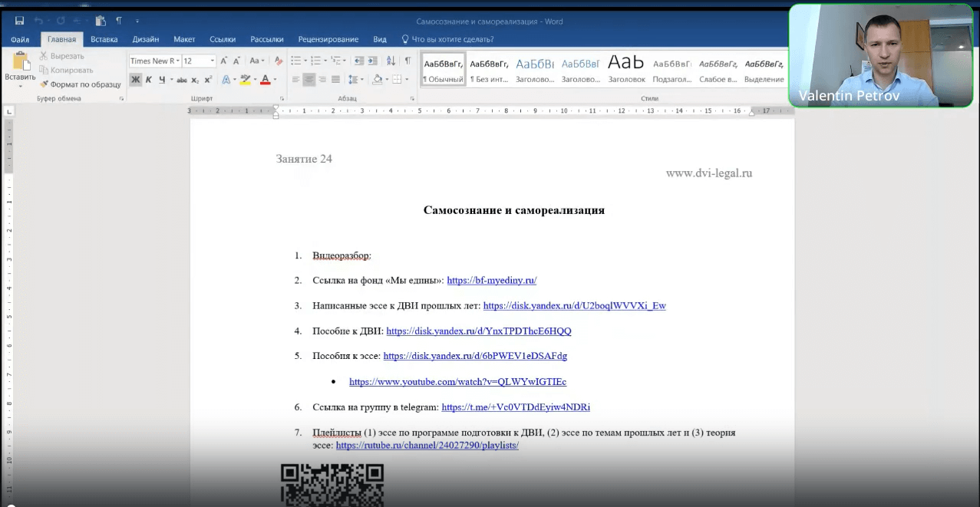Open the Вид tab
The width and height of the screenshot is (980, 507).
click(380, 39)
